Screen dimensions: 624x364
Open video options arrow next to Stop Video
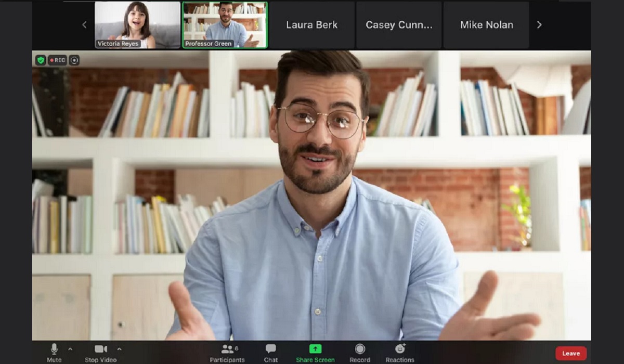[119, 349]
